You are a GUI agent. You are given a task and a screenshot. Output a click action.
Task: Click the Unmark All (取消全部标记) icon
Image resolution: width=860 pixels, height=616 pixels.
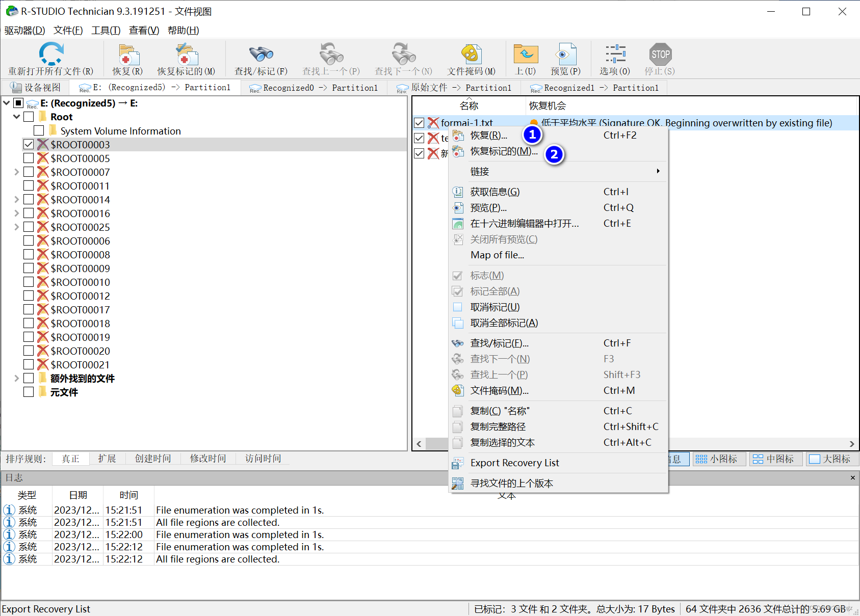458,323
